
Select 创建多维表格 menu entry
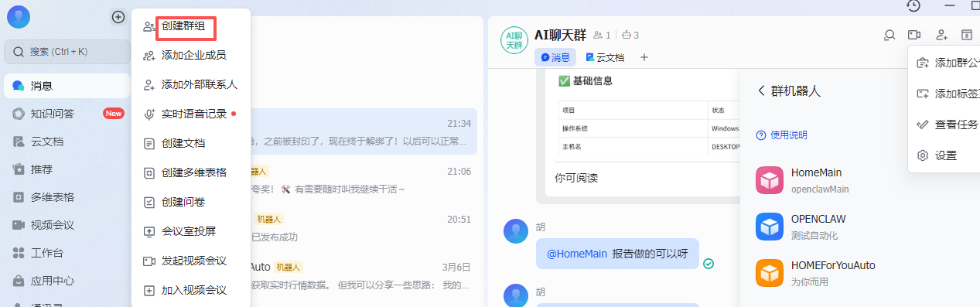pyautogui.click(x=191, y=172)
